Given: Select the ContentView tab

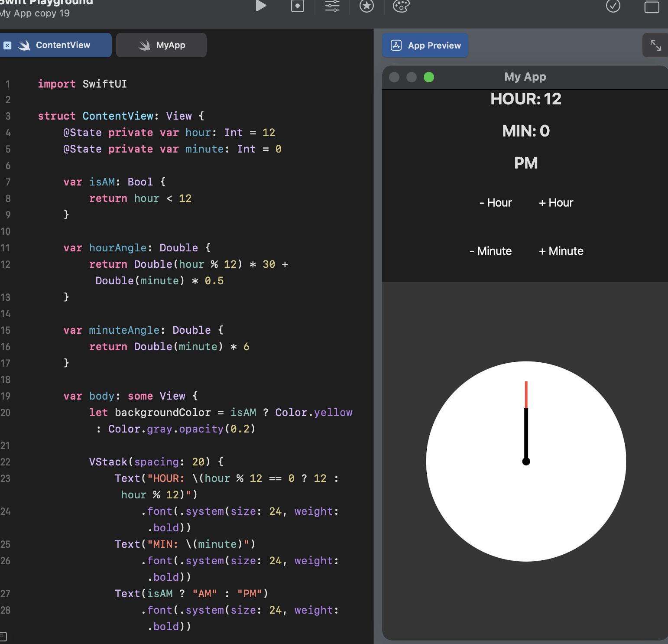Looking at the screenshot, I should (63, 45).
